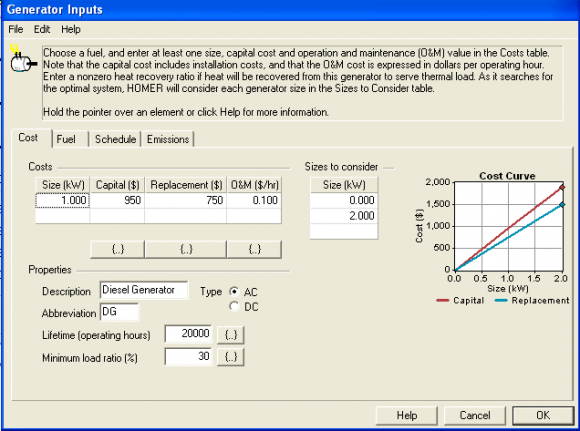The width and height of the screenshot is (580, 431).
Task: Open the Edit menu
Action: tap(42, 29)
